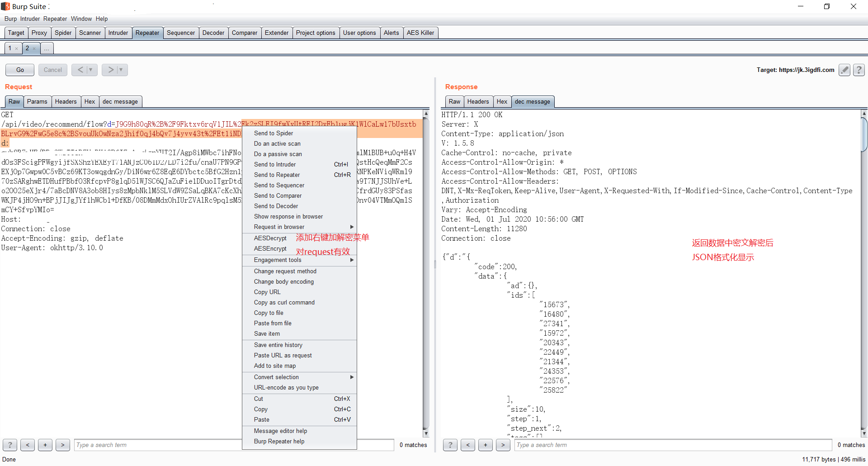The width and height of the screenshot is (868, 466).
Task: Show the Request Params tab
Action: tap(37, 102)
